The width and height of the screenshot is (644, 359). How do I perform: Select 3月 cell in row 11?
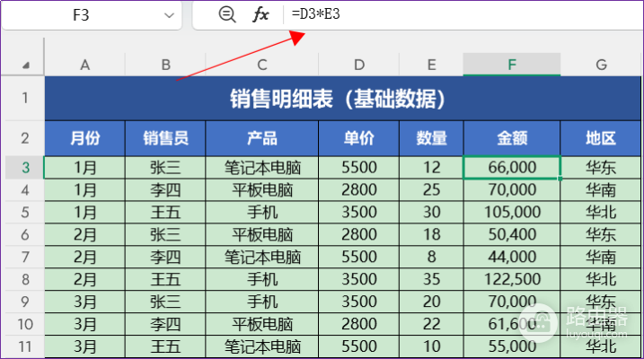(84, 346)
